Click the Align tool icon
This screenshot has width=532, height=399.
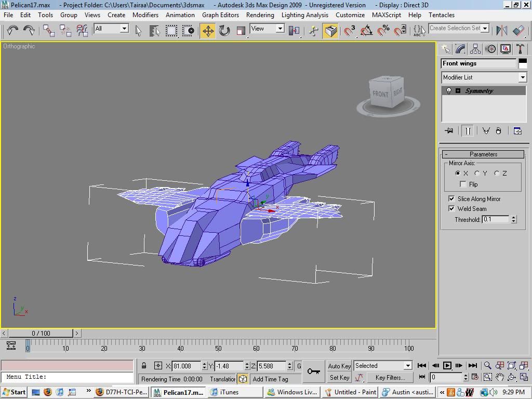[518, 31]
